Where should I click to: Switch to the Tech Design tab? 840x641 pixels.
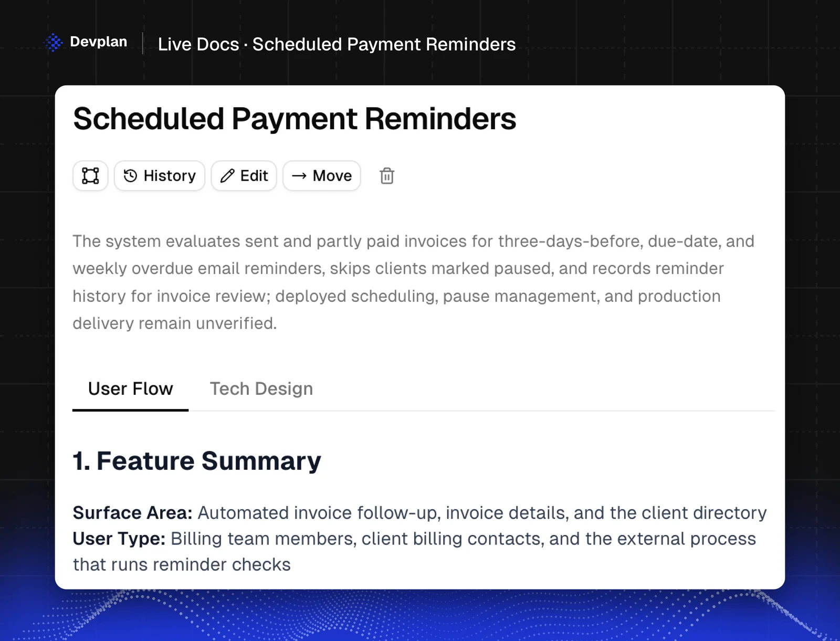click(261, 389)
